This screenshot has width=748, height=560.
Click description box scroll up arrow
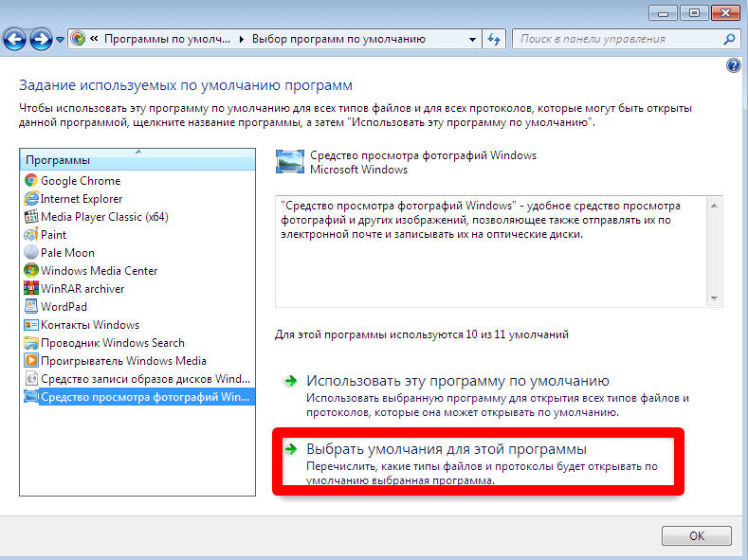click(714, 206)
